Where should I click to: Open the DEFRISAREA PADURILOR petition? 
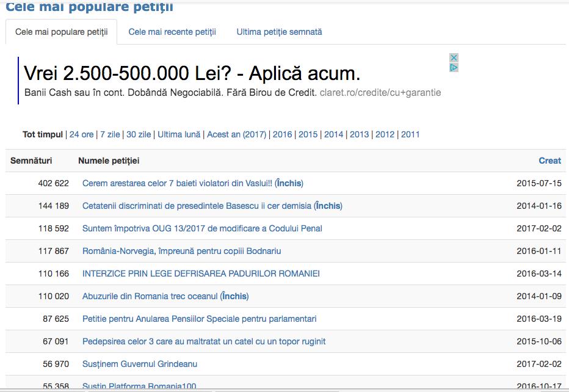(201, 274)
